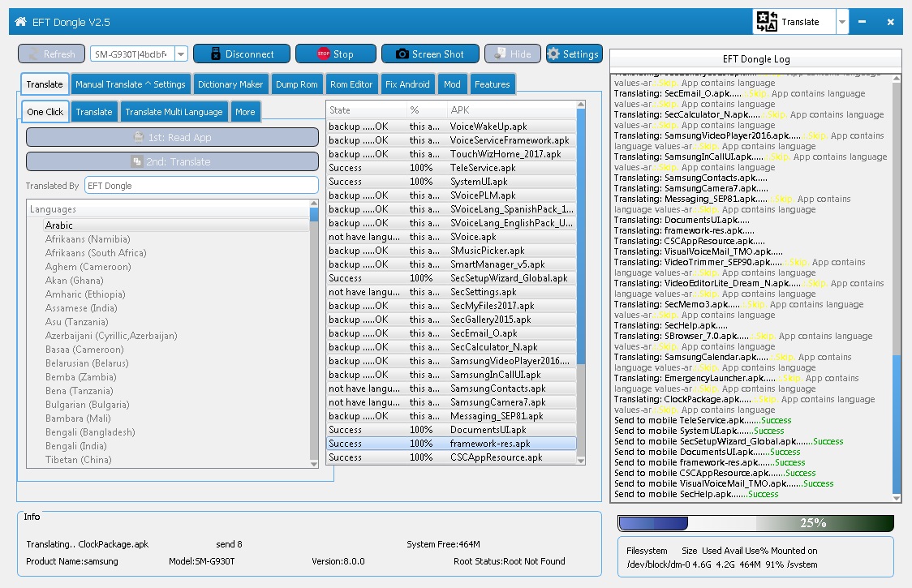Switch to the Mod tab
The image size is (912, 588).
(452, 84)
